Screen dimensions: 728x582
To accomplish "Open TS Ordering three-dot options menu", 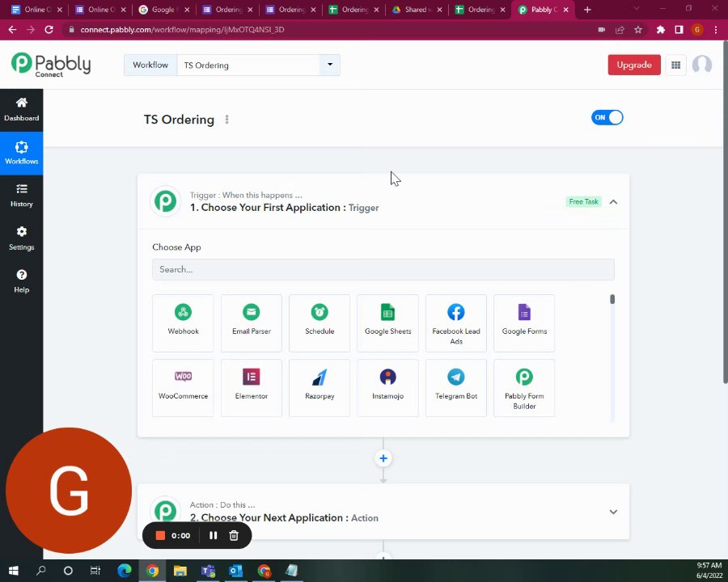I will coord(226,120).
